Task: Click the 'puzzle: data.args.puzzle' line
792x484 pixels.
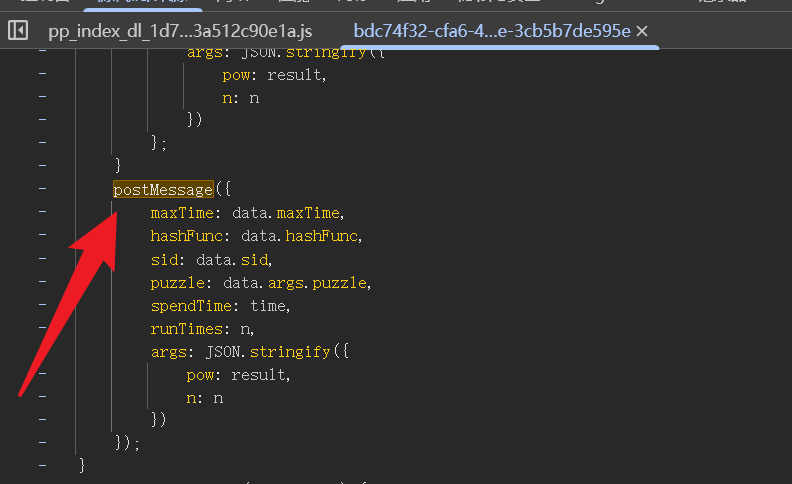Action: click(261, 283)
